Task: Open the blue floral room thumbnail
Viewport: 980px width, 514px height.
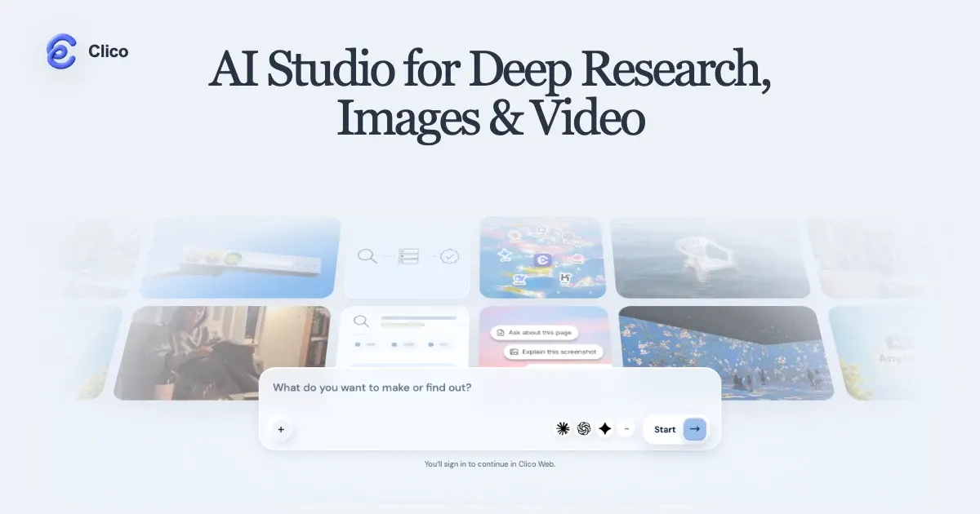Action: pos(726,353)
